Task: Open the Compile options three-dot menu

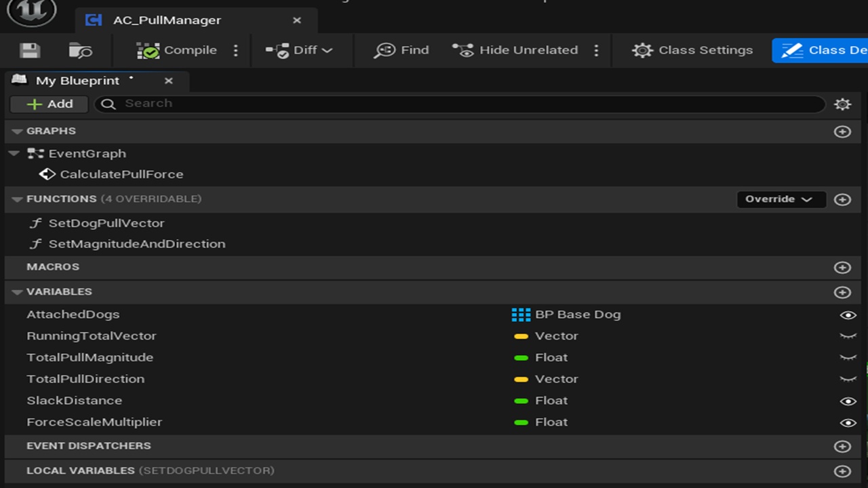Action: pyautogui.click(x=236, y=50)
